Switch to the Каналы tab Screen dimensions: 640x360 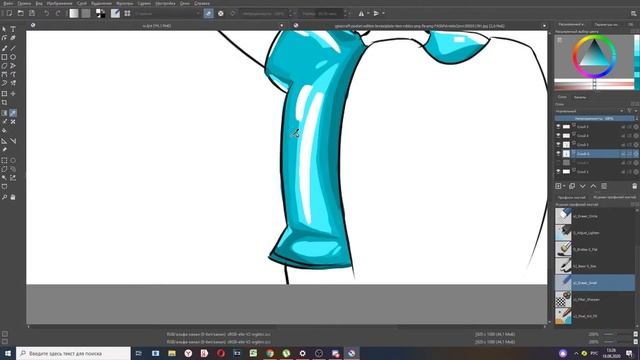pyautogui.click(x=580, y=97)
